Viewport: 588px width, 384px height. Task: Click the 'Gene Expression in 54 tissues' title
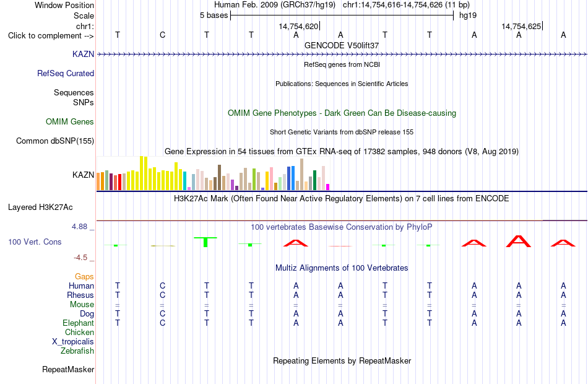pos(342,151)
